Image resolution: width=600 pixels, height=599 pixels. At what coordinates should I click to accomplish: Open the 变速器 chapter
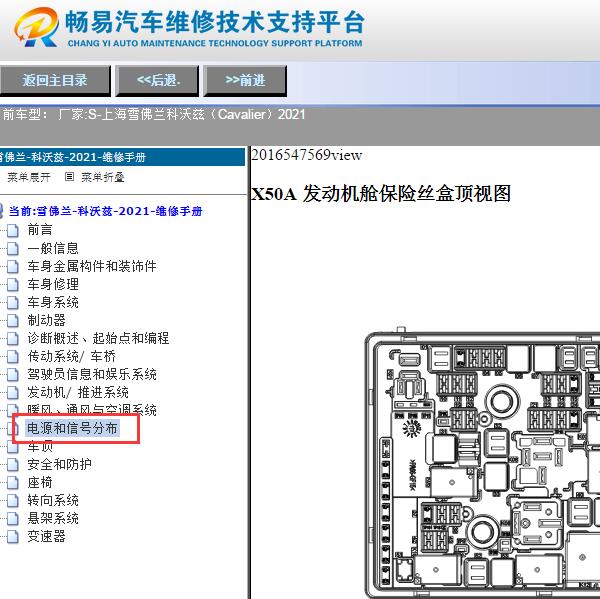pyautogui.click(x=46, y=536)
